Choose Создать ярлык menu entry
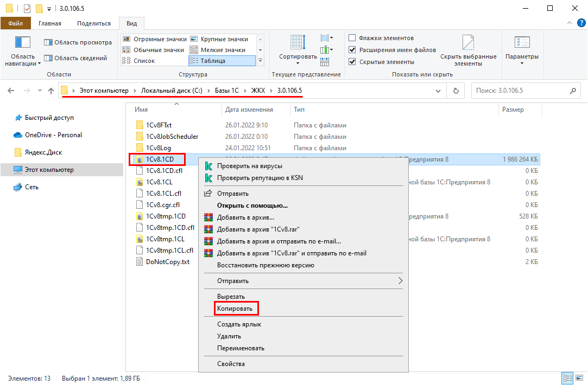 pos(239,324)
